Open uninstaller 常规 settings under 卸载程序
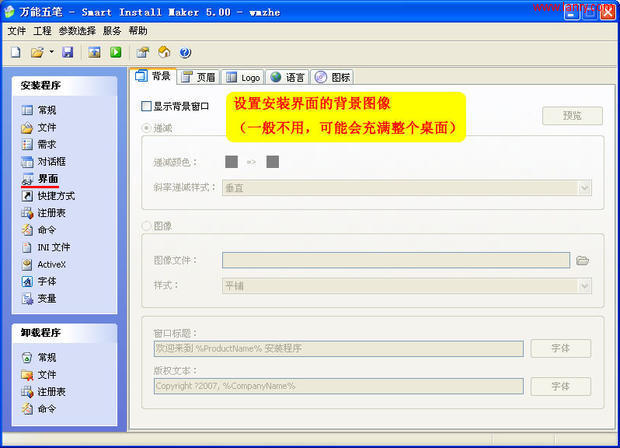 pos(39,357)
